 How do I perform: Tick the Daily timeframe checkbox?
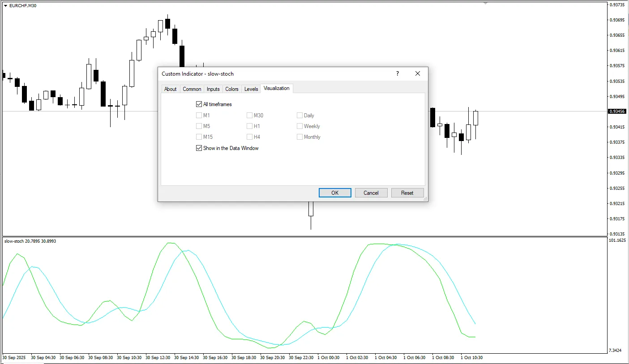pyautogui.click(x=300, y=116)
